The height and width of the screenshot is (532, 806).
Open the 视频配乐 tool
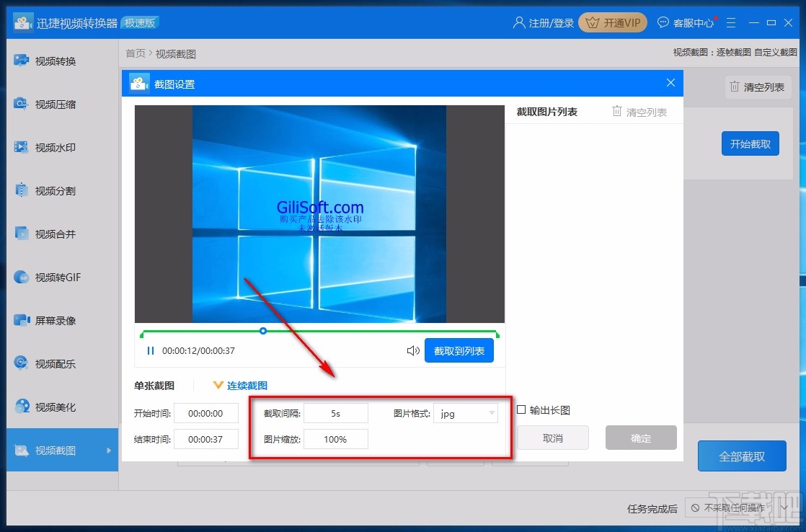pos(54,363)
